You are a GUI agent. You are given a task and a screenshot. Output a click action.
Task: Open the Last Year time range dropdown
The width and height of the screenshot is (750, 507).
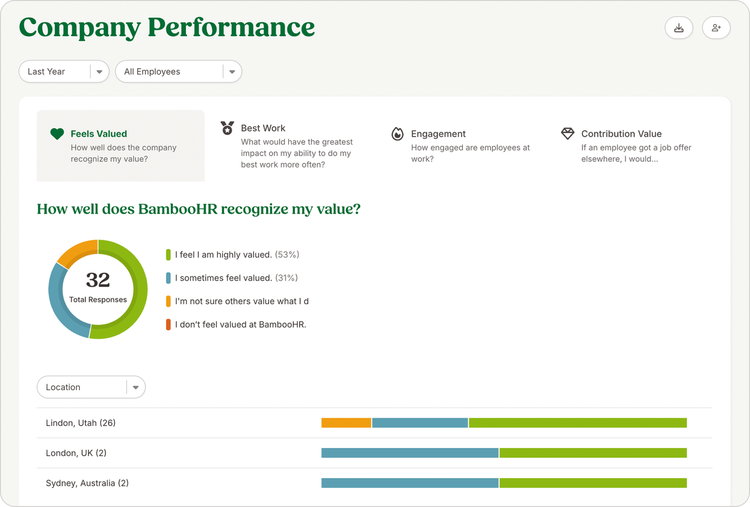[64, 72]
